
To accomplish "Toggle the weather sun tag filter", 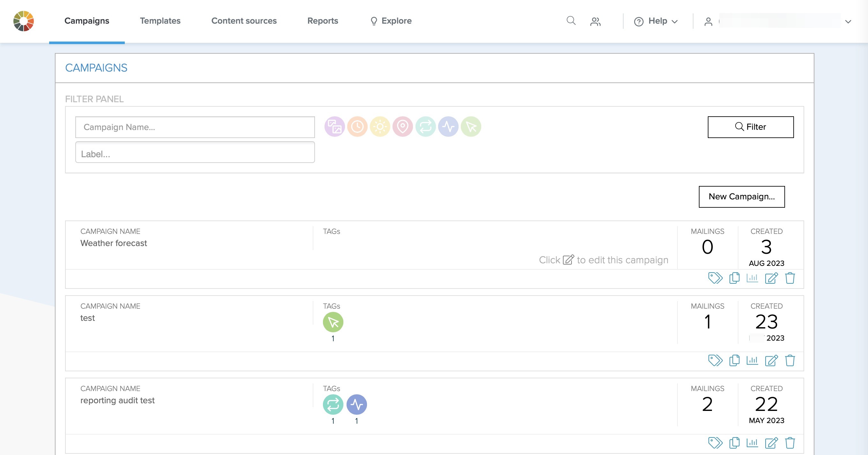I will tap(380, 127).
